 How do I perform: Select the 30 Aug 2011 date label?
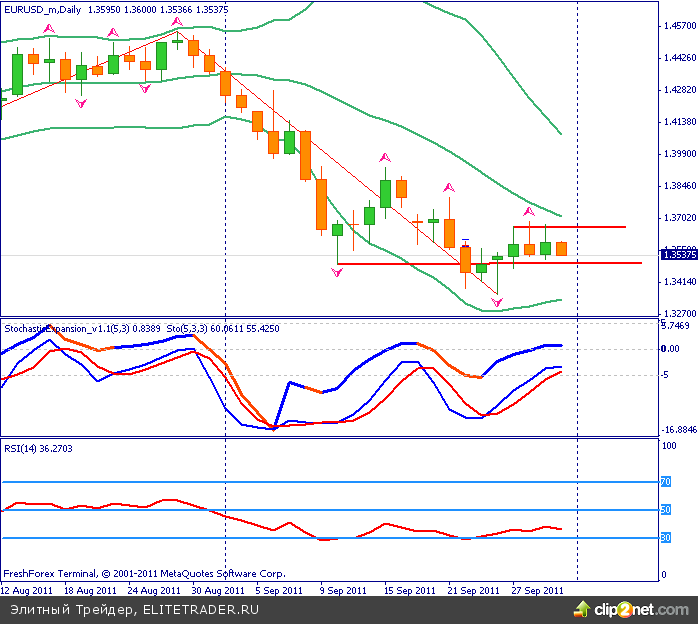tap(217, 590)
